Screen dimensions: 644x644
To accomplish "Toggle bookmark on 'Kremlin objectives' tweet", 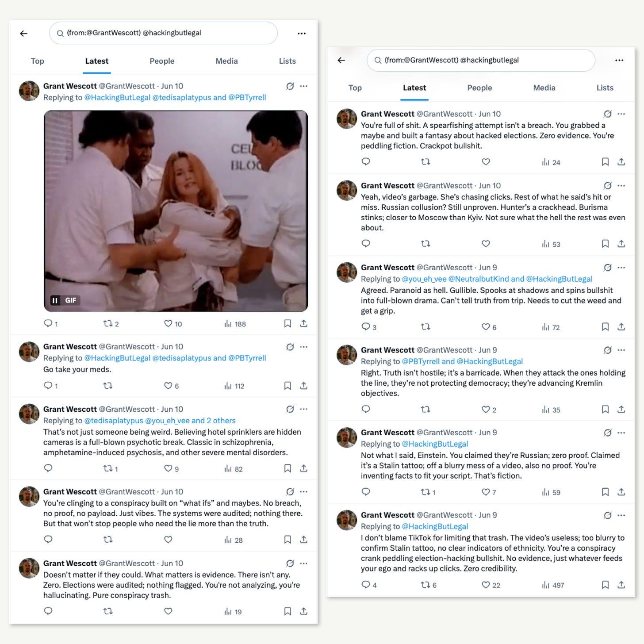I will tap(605, 410).
